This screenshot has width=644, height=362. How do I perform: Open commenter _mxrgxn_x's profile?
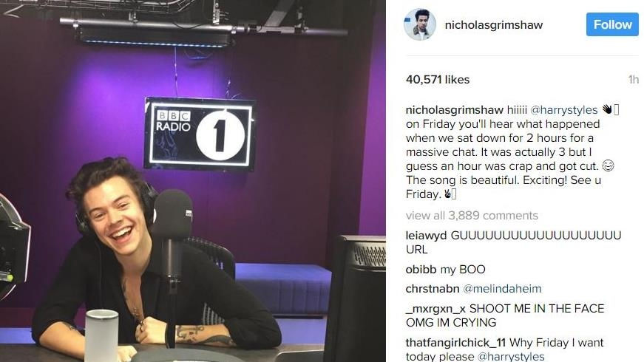[435, 309]
